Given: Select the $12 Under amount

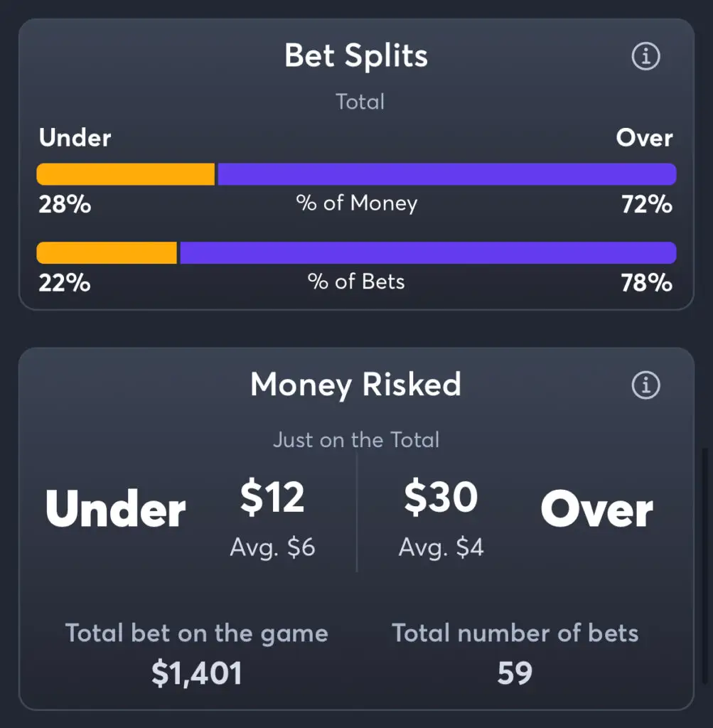Looking at the screenshot, I should (x=272, y=497).
